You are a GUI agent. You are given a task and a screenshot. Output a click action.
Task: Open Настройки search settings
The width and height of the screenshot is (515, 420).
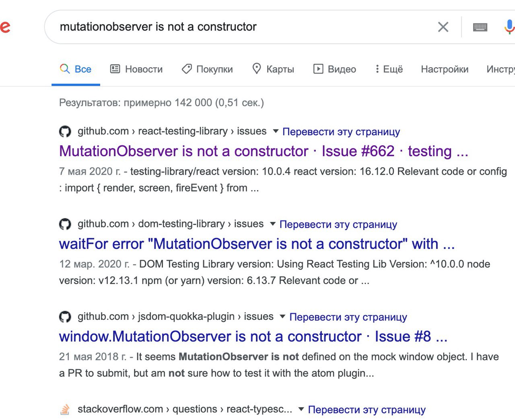(x=445, y=69)
